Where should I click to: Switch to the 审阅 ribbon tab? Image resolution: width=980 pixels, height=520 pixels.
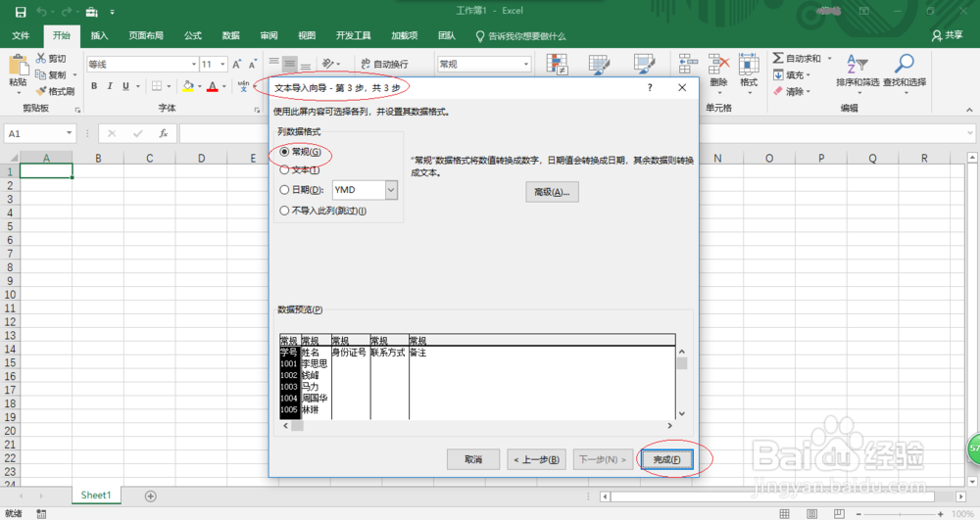(269, 35)
